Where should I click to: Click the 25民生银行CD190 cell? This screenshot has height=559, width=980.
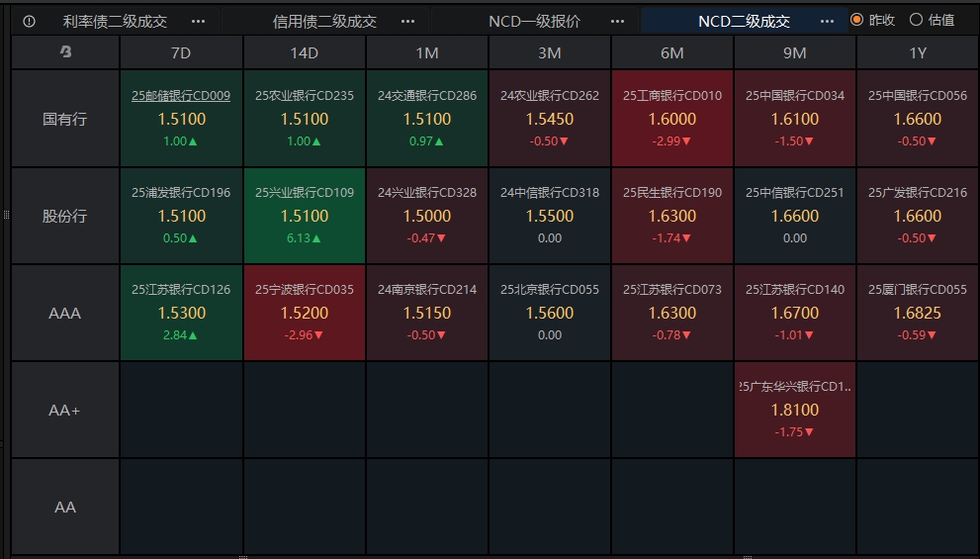click(671, 216)
